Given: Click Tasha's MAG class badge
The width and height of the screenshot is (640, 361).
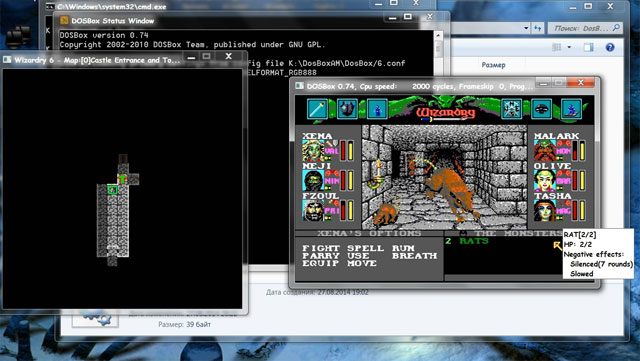Looking at the screenshot, I should click(x=563, y=211).
